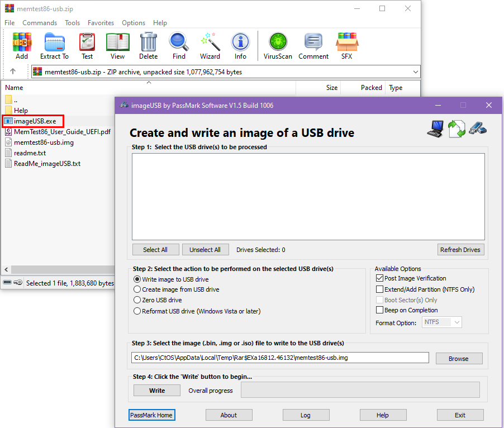Screen dimensions: 504x428
Task: Maximize the WinRAR window
Action: 382,9
